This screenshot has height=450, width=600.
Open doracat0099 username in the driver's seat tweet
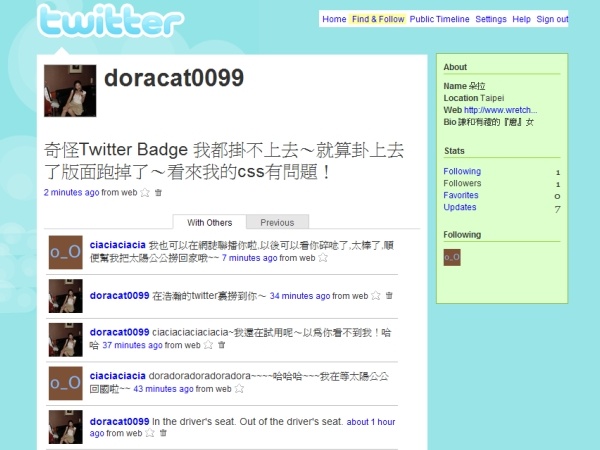[x=119, y=421]
